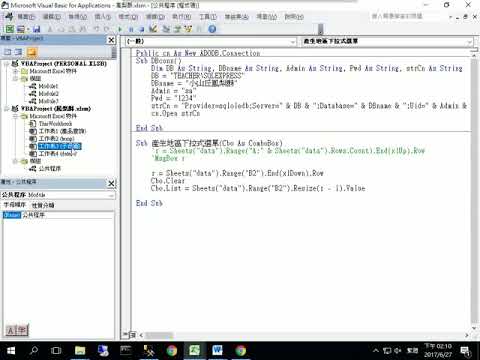The image size is (480, 360).
Task: Collapse the 模組 folder under PERSONAL.XLSB
Action: coord(15,79)
